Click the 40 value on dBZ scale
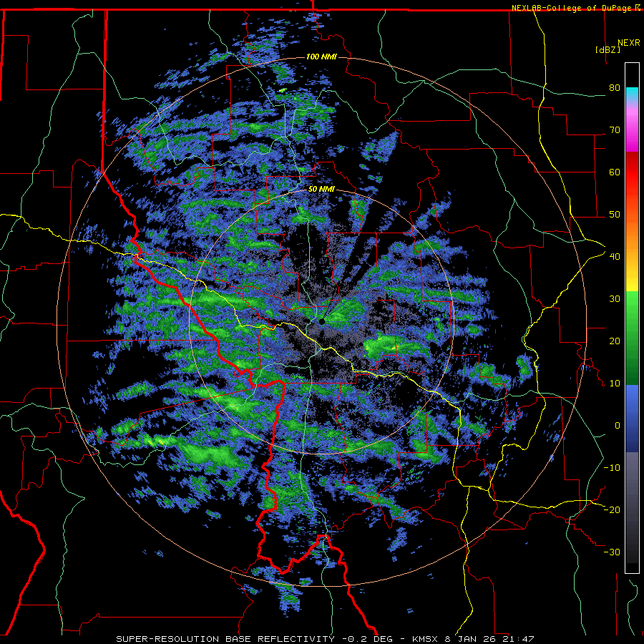This screenshot has width=644, height=644. 615,257
